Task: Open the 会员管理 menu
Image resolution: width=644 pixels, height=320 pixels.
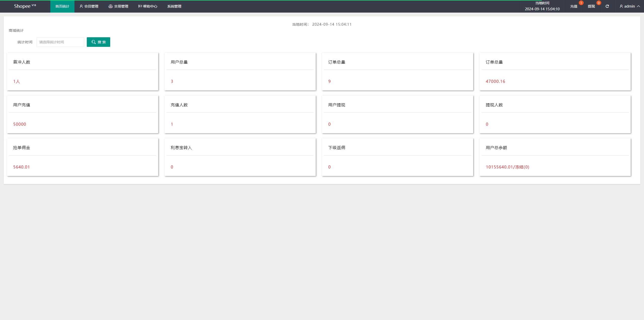Action: 91,6
